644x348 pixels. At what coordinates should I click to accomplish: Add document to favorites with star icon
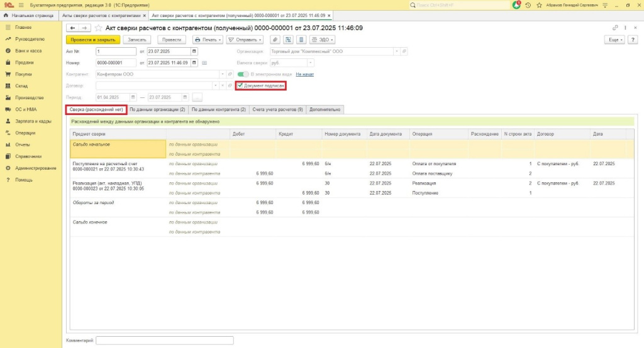(98, 28)
